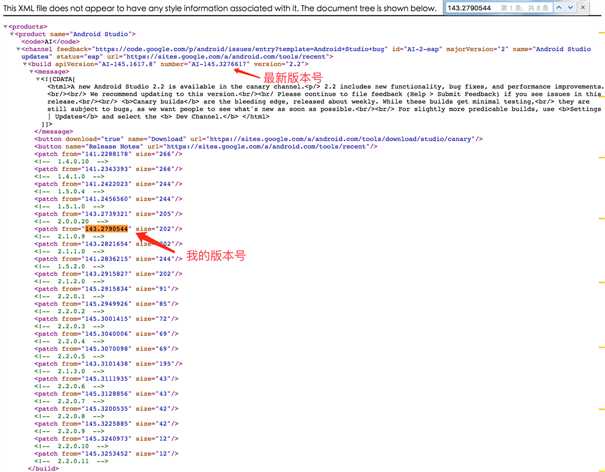Click patch from 145.3070098 line
Screen dimensions: 605x472
[106, 349]
